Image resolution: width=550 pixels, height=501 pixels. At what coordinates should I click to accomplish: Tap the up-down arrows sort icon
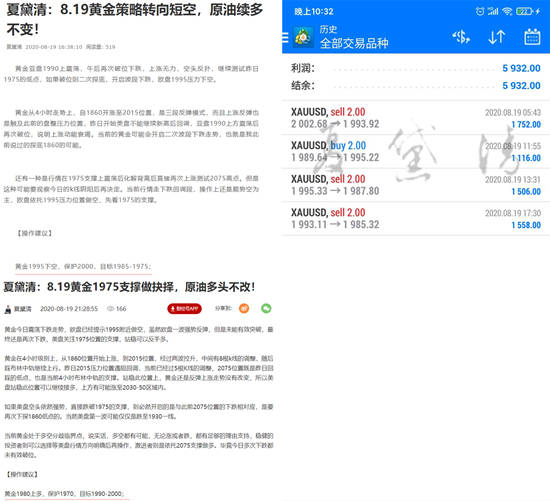click(497, 37)
